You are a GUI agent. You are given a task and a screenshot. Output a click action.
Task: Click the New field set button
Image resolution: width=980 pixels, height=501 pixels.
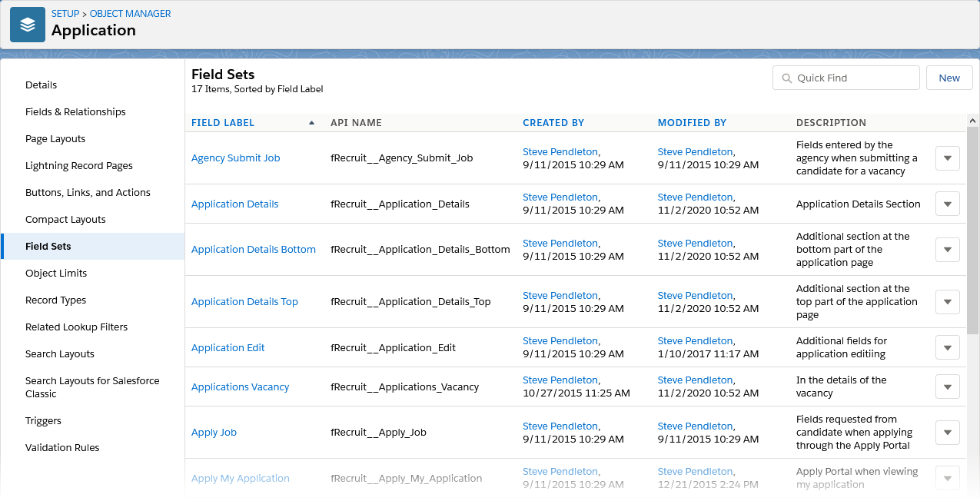pyautogui.click(x=949, y=78)
